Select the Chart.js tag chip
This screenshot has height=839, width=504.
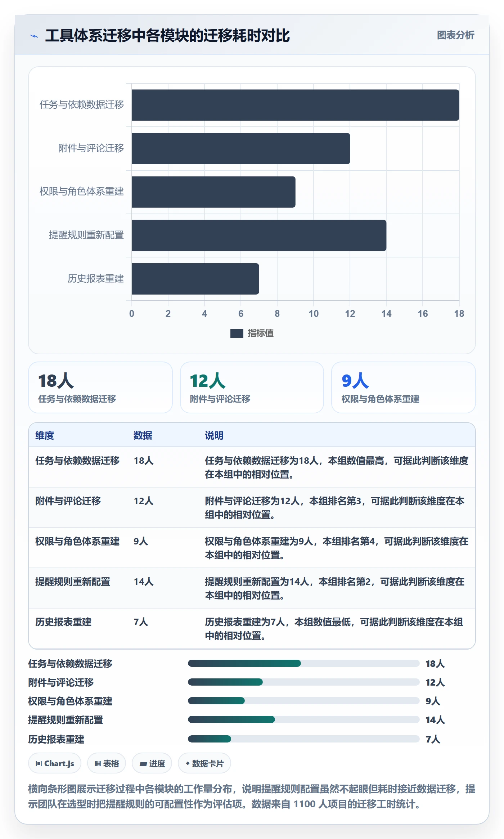[55, 763]
